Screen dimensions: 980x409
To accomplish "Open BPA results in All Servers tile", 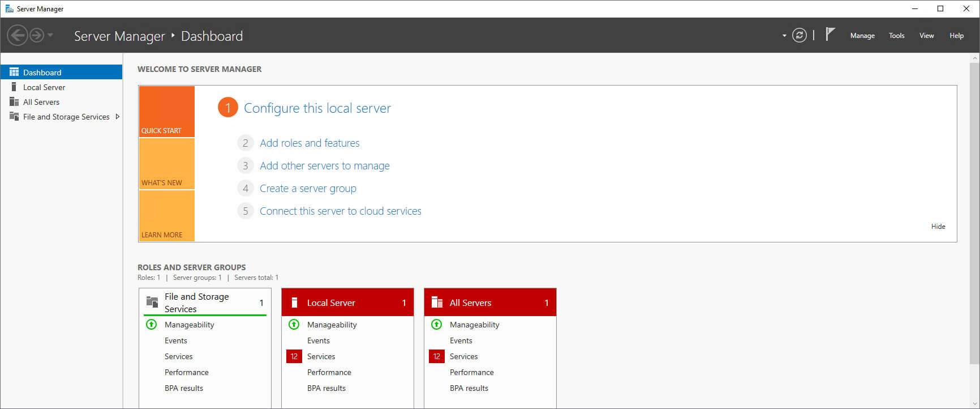I will (x=468, y=388).
